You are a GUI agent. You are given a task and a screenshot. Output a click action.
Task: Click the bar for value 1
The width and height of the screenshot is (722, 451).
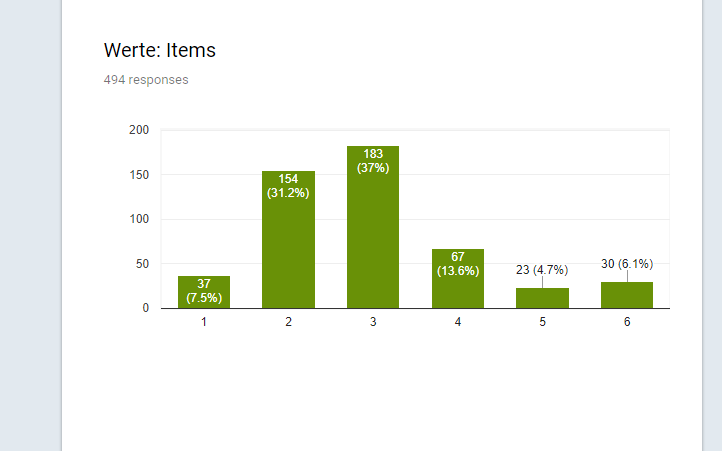[x=204, y=292]
